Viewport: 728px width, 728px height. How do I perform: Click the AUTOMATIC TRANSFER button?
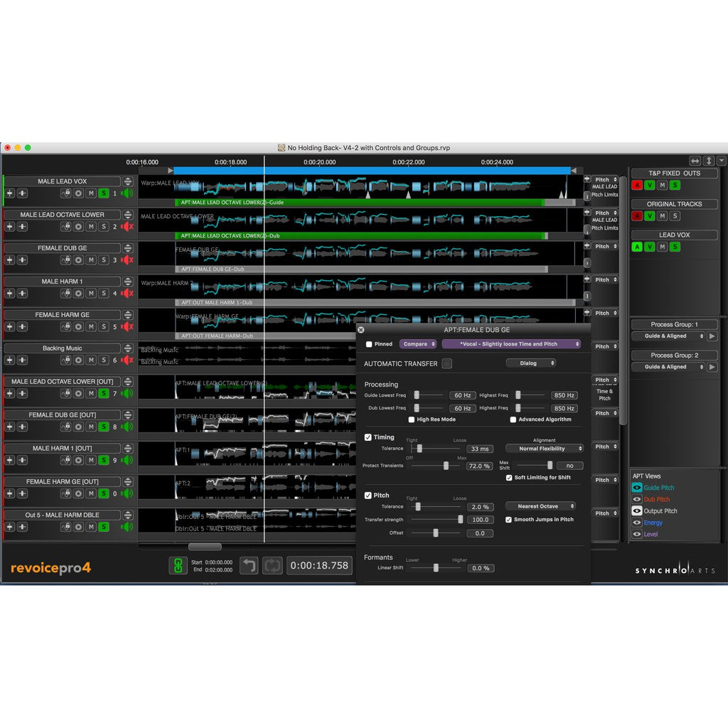click(447, 363)
